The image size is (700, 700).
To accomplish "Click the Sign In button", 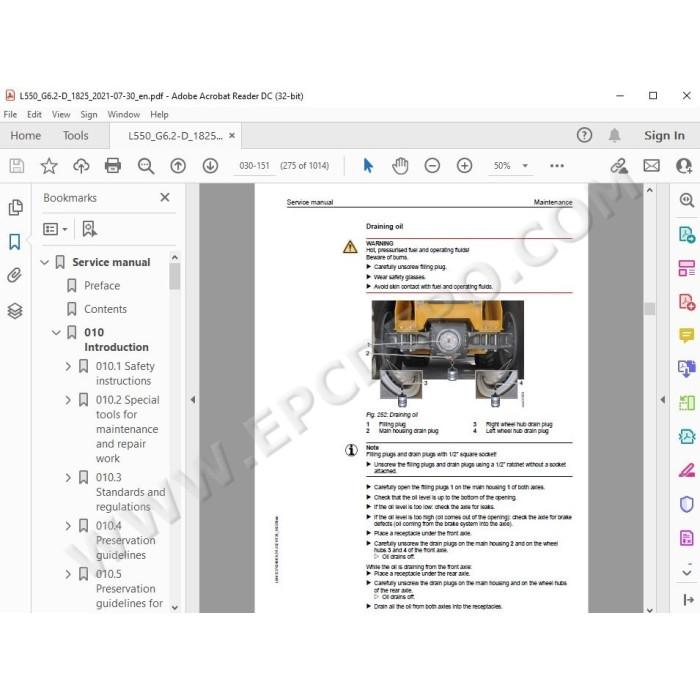I will tap(664, 135).
